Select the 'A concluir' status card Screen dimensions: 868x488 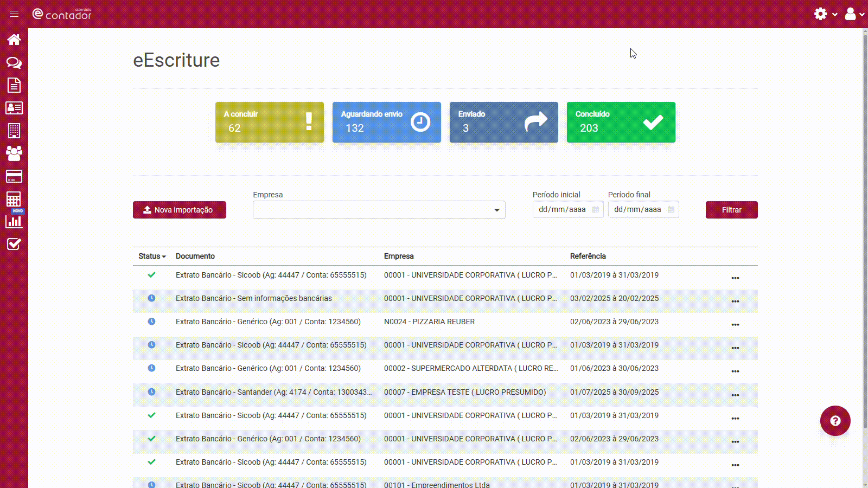(x=269, y=123)
